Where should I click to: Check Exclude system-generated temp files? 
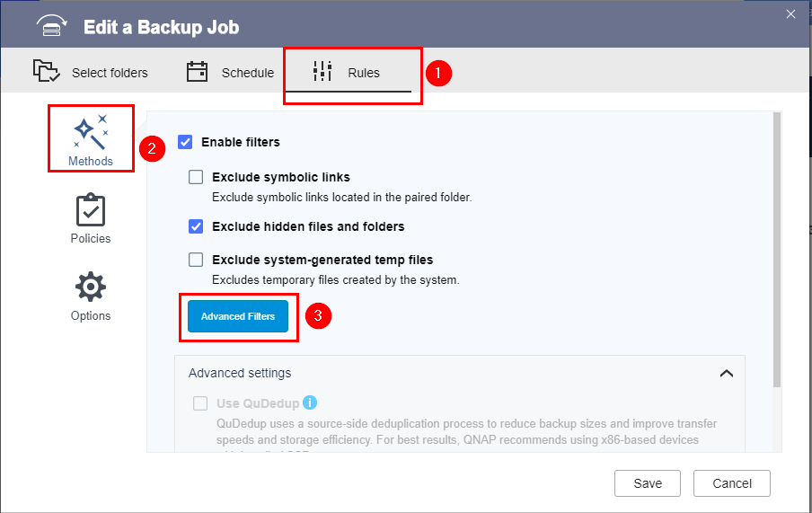[x=196, y=260]
